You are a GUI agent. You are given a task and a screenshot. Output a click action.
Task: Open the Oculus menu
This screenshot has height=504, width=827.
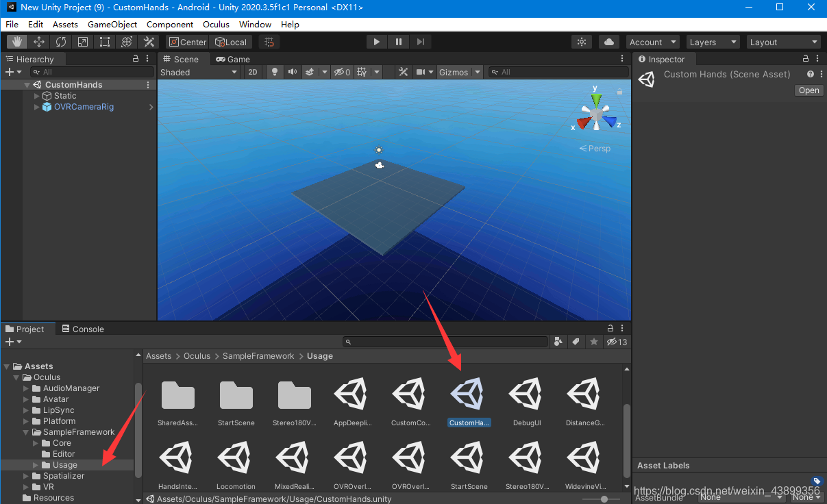click(216, 24)
